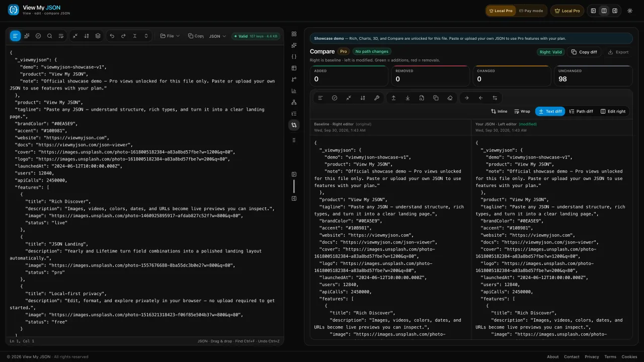
Task: Open the Contact footer link
Action: (x=572, y=357)
